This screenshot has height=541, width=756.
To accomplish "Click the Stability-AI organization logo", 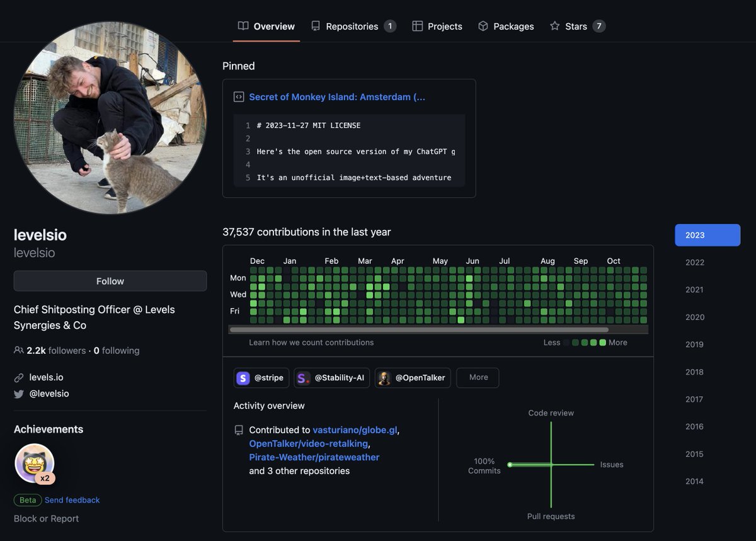I will (x=304, y=378).
